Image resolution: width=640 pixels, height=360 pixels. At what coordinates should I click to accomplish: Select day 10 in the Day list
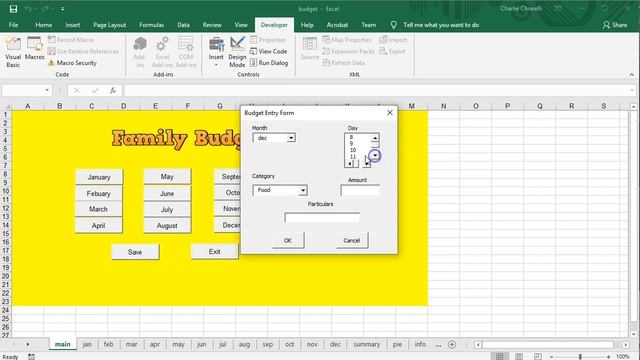tap(353, 150)
